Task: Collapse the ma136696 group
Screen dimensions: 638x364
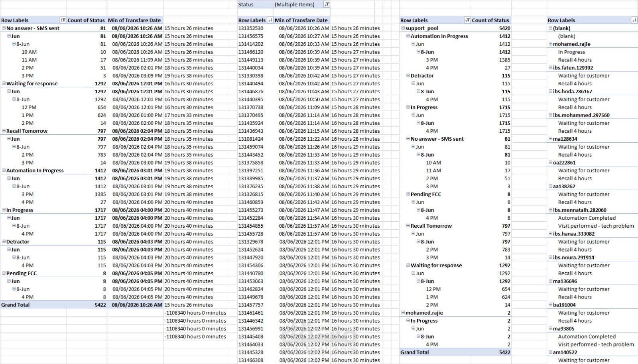Action: [550, 281]
